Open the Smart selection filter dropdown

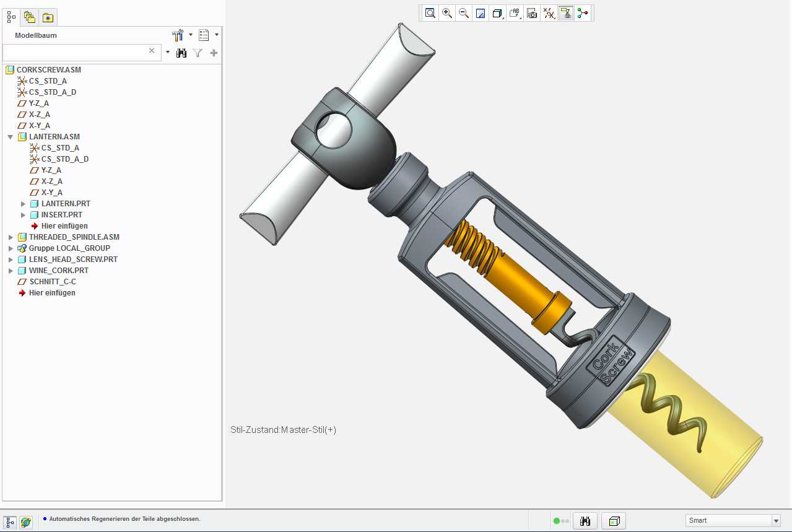[733, 520]
